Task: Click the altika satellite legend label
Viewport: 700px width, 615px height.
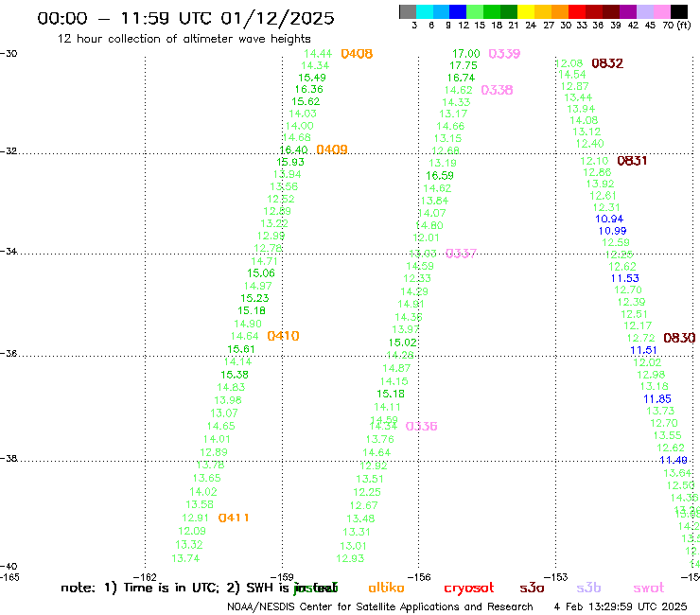Action: [x=386, y=588]
